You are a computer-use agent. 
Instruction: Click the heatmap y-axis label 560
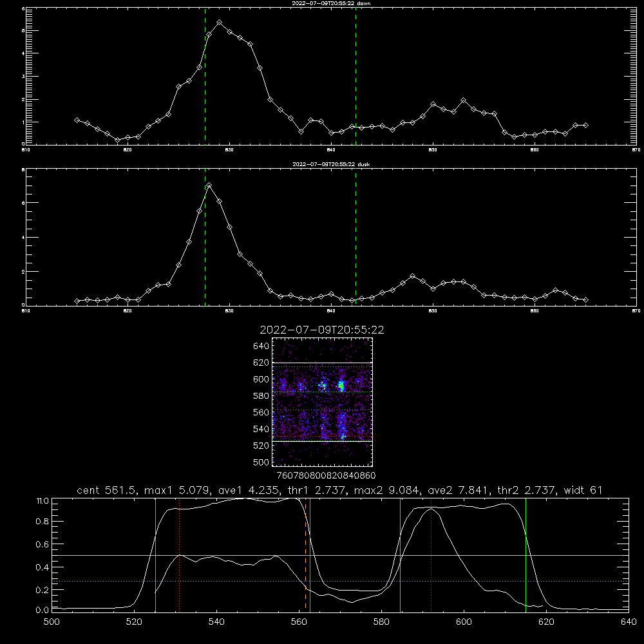261,412
